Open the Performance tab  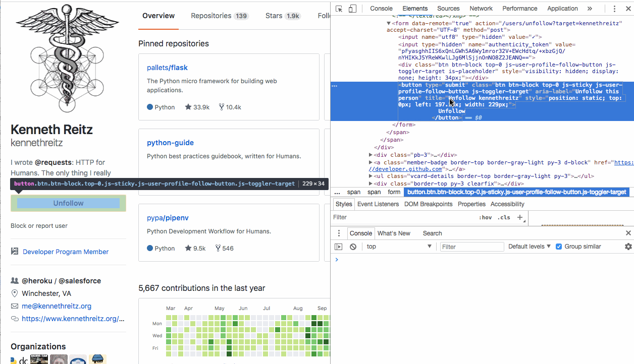click(520, 9)
